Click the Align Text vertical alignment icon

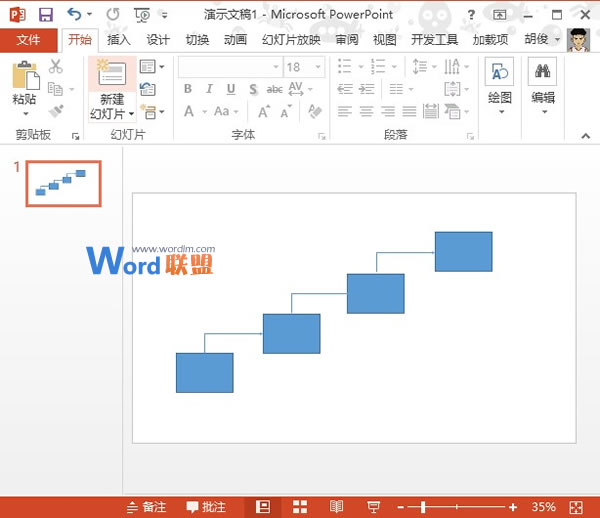click(x=452, y=89)
